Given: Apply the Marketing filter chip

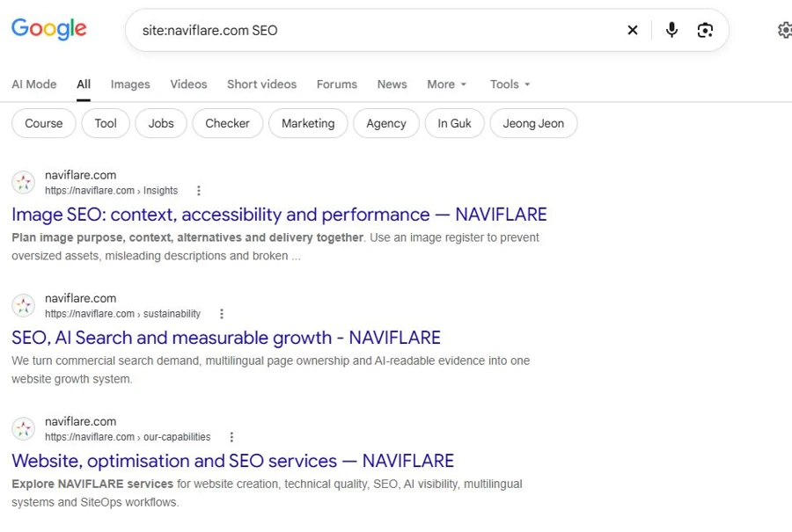Looking at the screenshot, I should coord(308,123).
